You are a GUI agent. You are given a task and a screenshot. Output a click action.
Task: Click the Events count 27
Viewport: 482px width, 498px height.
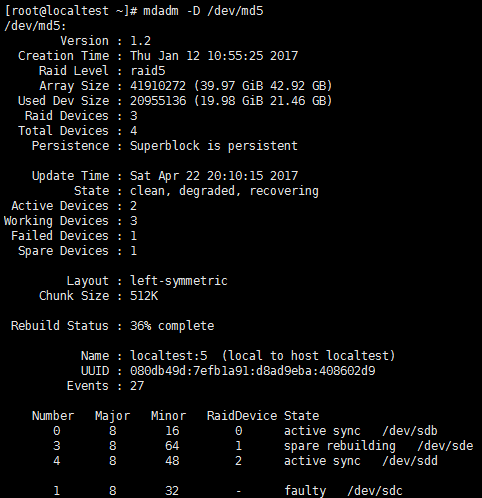[x=137, y=386]
